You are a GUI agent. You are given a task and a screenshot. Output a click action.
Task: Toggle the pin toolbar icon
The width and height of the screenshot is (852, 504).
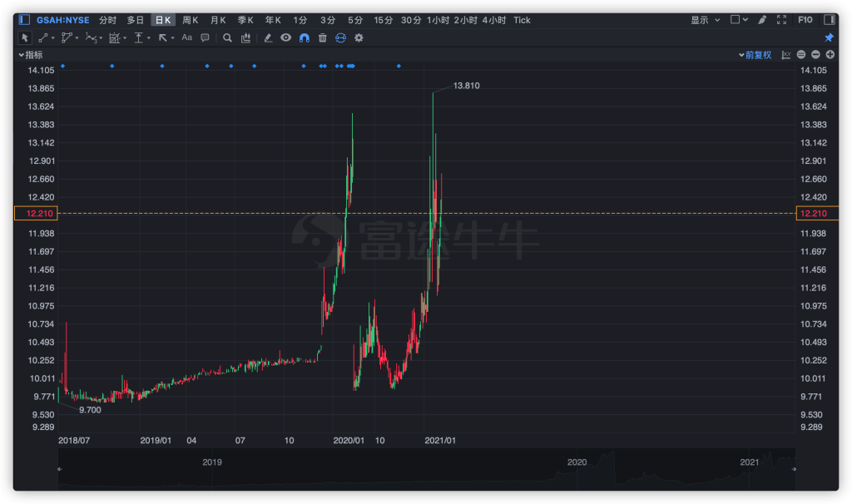tap(829, 37)
